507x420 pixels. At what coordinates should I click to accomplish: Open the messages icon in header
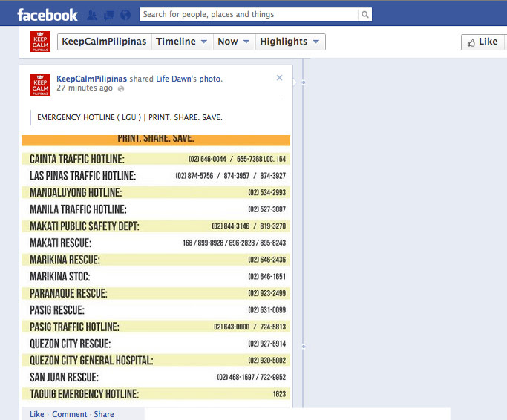point(109,15)
